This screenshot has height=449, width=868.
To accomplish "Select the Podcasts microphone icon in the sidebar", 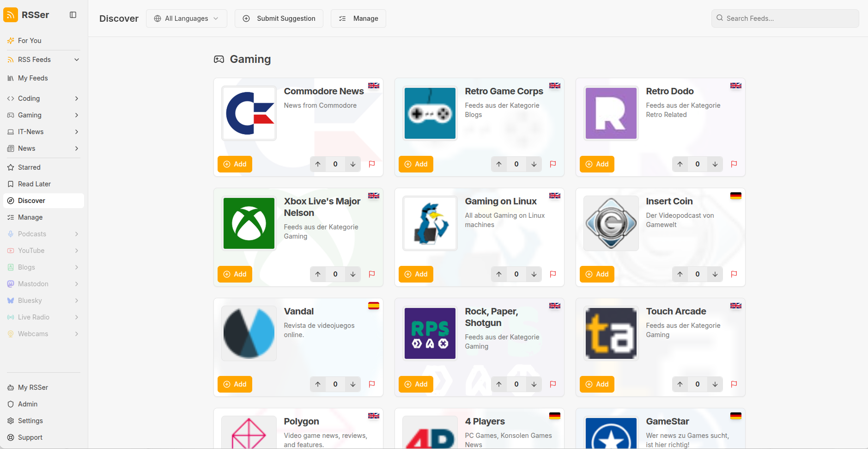I will pyautogui.click(x=11, y=234).
